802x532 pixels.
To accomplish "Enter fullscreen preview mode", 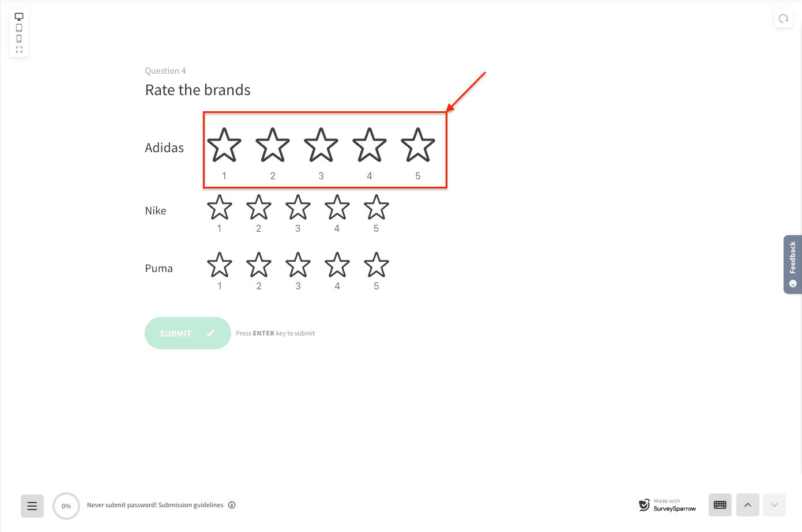I will pos(19,50).
